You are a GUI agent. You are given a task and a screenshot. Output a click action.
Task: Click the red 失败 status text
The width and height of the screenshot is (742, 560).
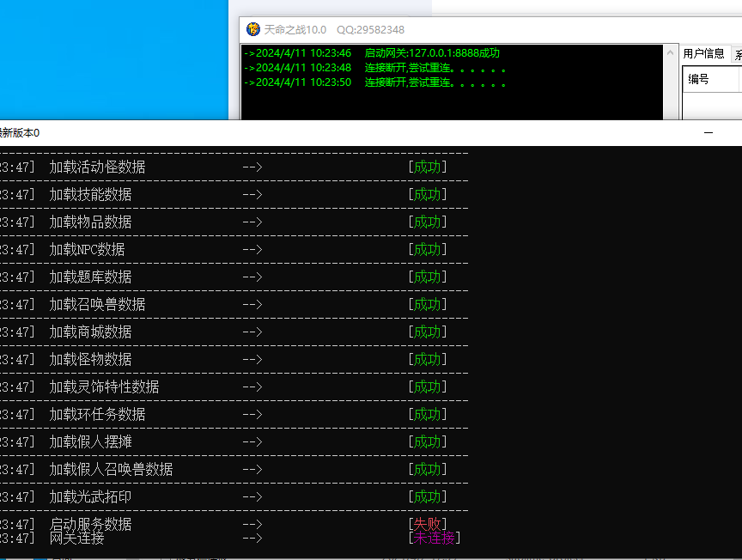click(x=428, y=524)
